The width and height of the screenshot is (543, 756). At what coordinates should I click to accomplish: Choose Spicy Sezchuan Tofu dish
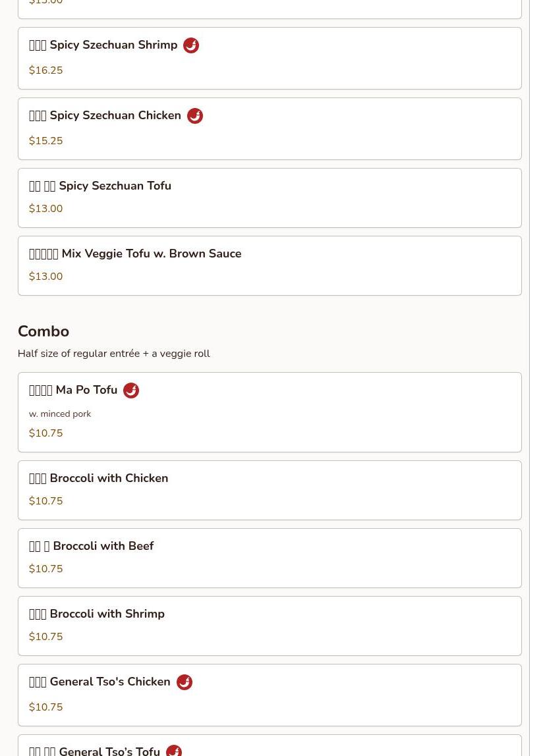[269, 198]
